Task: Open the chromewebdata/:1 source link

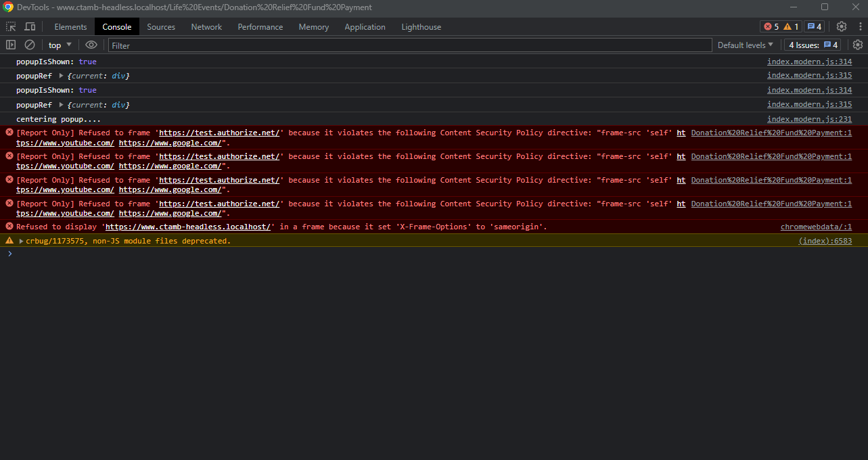Action: click(816, 227)
